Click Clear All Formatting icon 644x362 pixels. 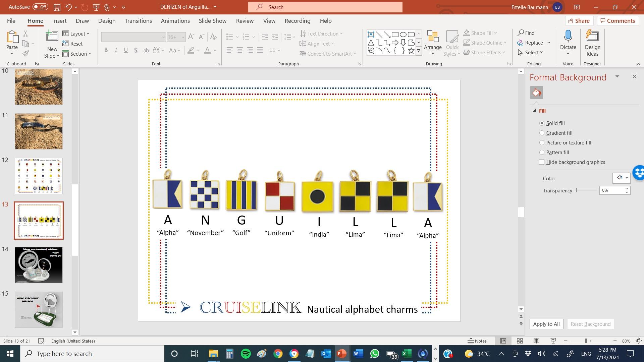click(x=213, y=37)
